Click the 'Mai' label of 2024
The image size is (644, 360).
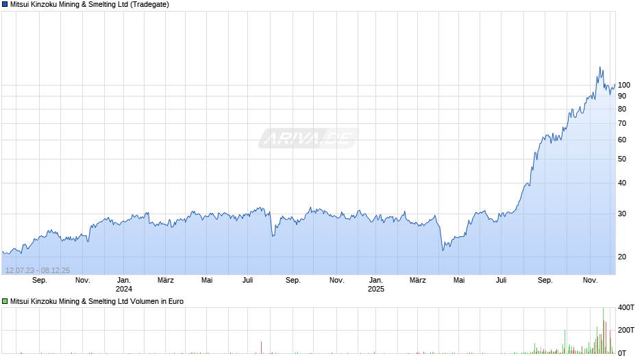(207, 281)
